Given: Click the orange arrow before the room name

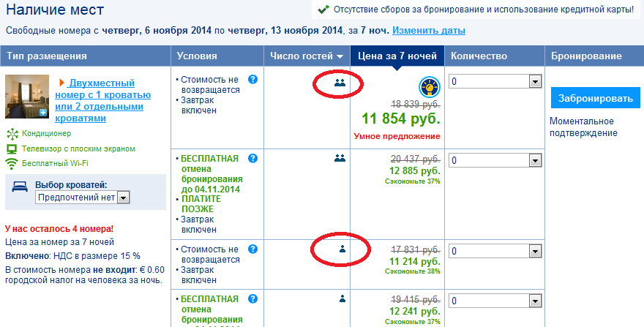Looking at the screenshot, I should tap(61, 83).
